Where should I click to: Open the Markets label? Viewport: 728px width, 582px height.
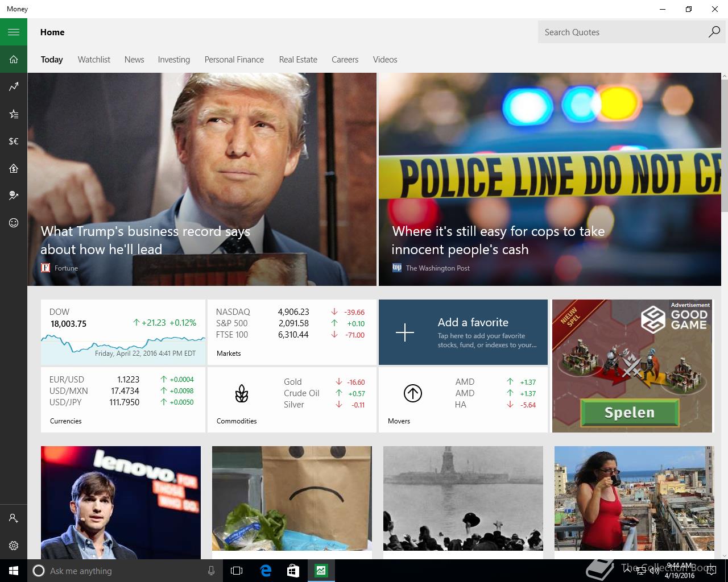(x=229, y=354)
